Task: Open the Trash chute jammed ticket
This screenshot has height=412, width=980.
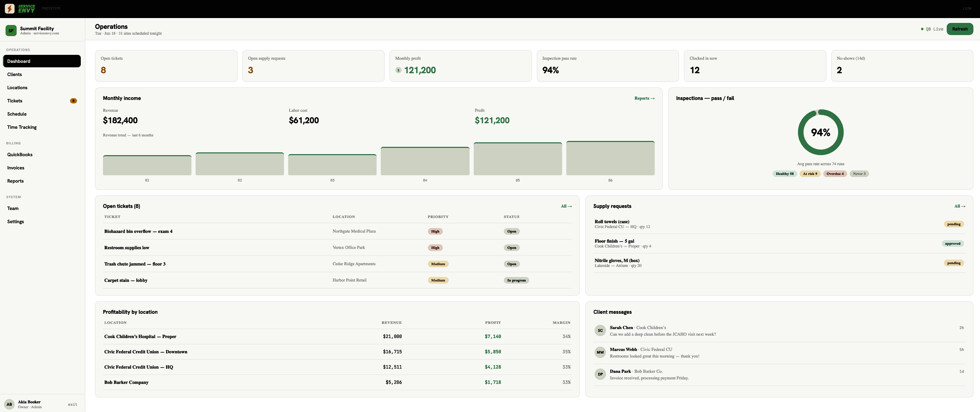Action: pos(337,264)
